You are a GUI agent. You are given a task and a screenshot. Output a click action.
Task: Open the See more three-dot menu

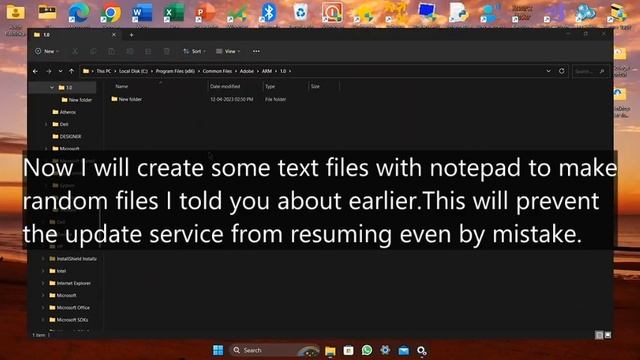click(x=256, y=51)
